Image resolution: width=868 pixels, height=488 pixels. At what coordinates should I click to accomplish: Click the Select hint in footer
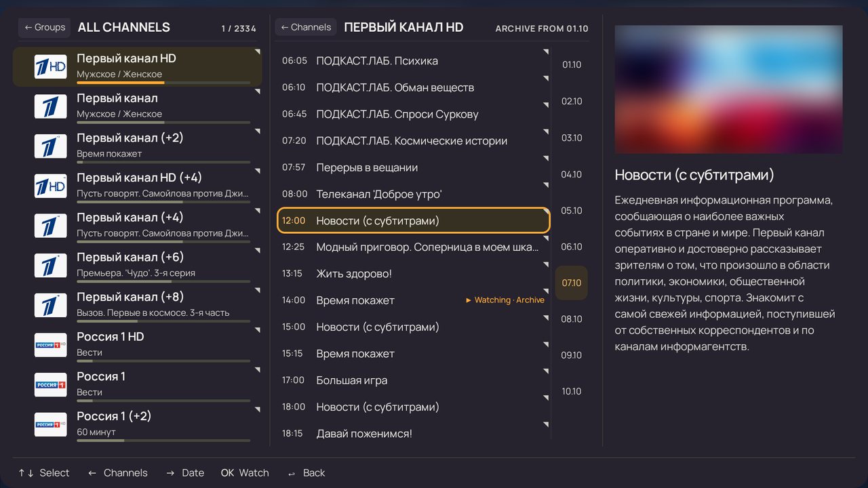pyautogui.click(x=44, y=473)
